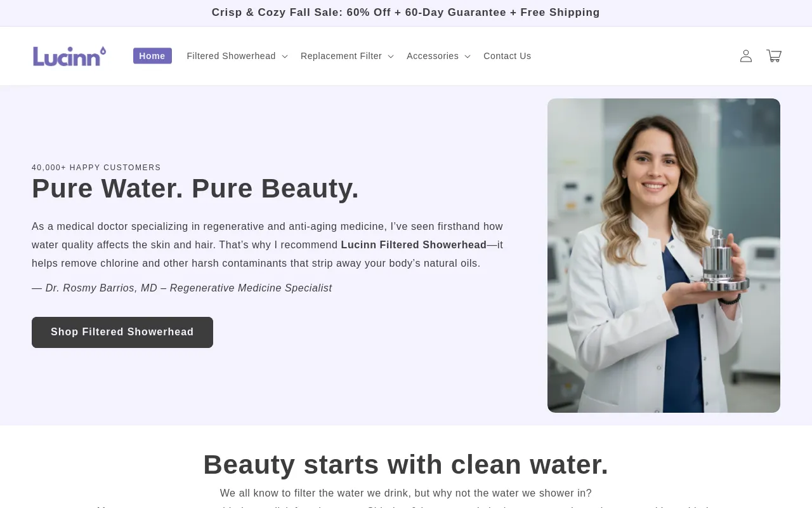Open the Contact Us page
Screen dimensions: 812x508
pos(507,56)
